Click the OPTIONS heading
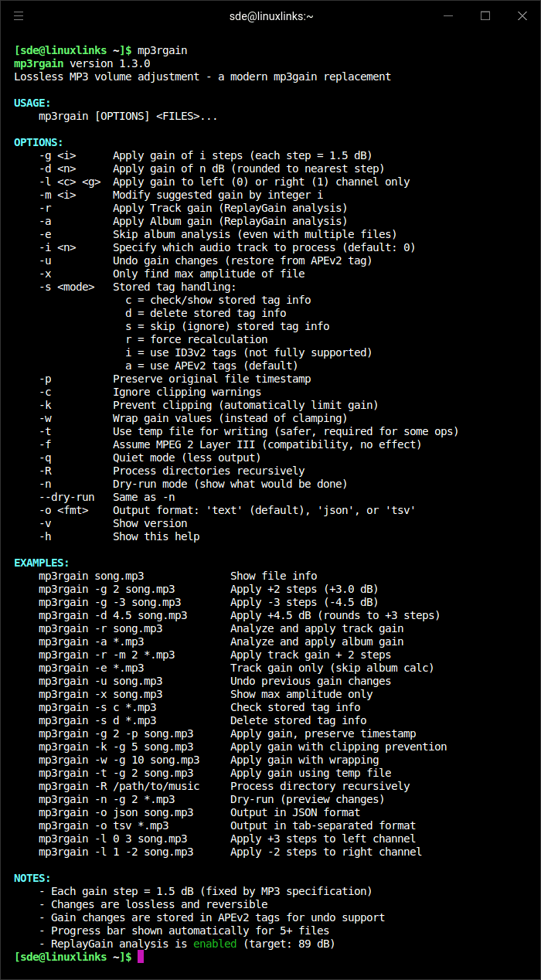 pyautogui.click(x=36, y=141)
